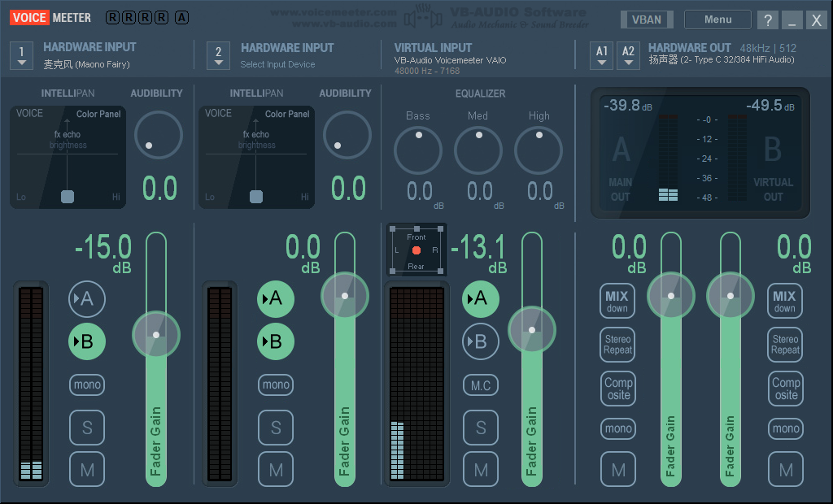The image size is (833, 504).
Task: Adjust the Bass equalizer knob
Action: tap(418, 150)
